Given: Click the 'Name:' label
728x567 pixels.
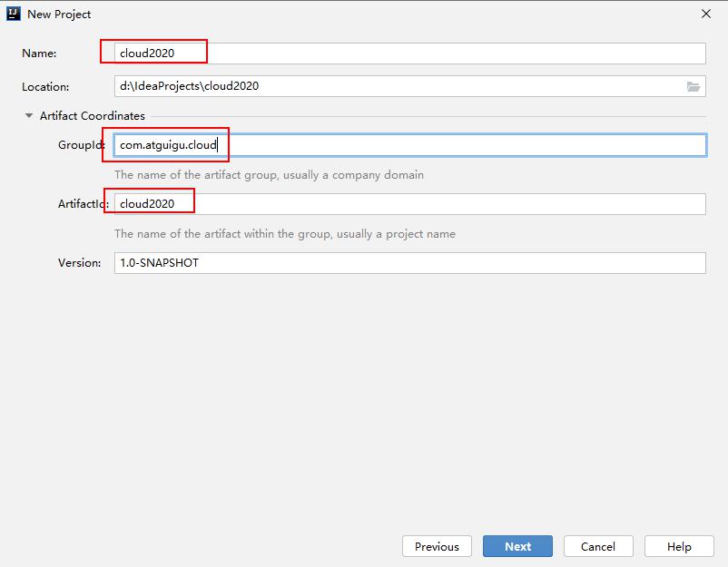Looking at the screenshot, I should coord(39,54).
